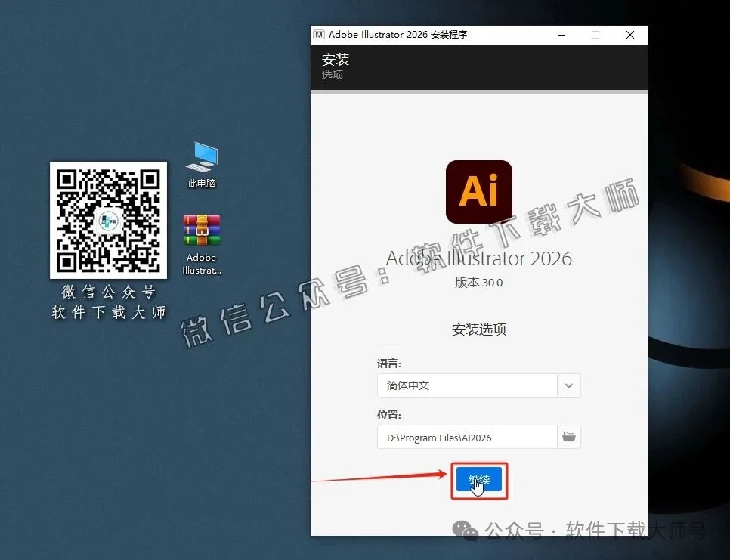Click the 版本 30.0 version text

coord(478,282)
